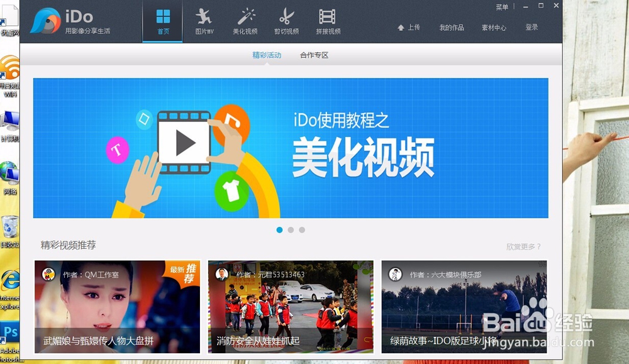Click the QM工作室 author avatar

point(48,275)
